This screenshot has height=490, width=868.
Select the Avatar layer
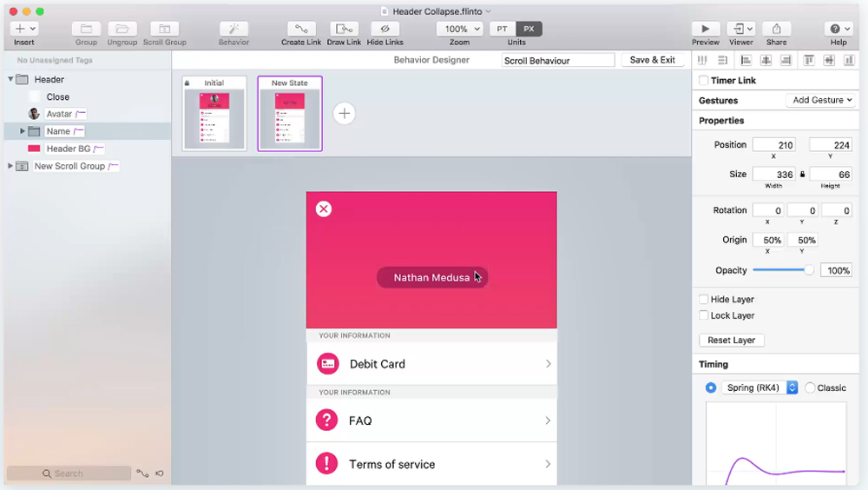[59, 114]
